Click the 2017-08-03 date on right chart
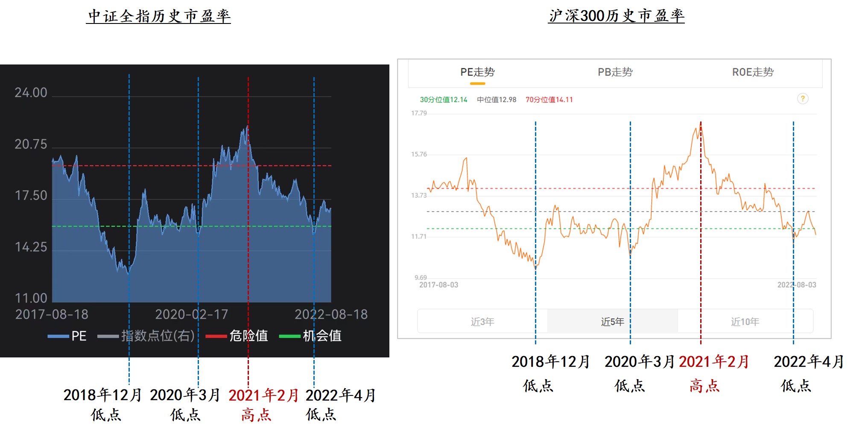868x433 pixels. 438,285
